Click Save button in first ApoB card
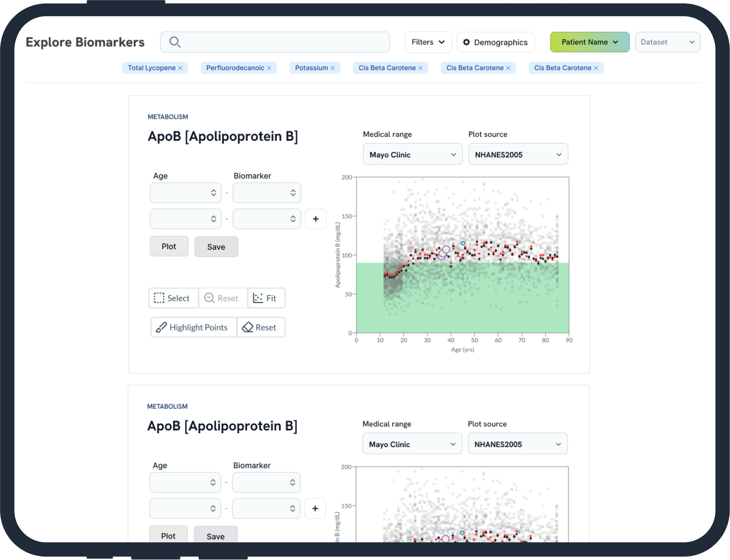 coord(216,247)
